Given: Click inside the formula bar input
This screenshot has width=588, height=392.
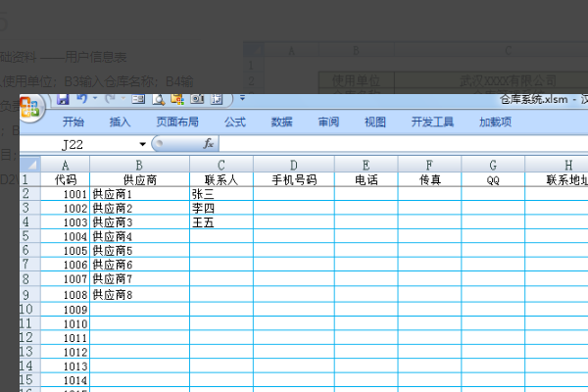Looking at the screenshot, I should coord(403,144).
